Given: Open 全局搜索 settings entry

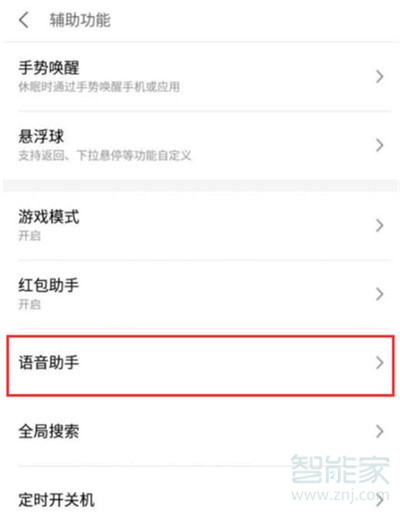Looking at the screenshot, I should coord(200,431).
